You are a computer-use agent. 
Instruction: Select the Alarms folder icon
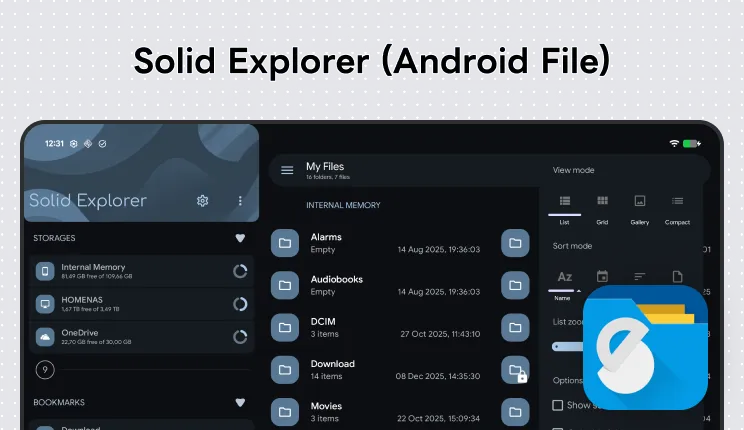pyautogui.click(x=285, y=243)
